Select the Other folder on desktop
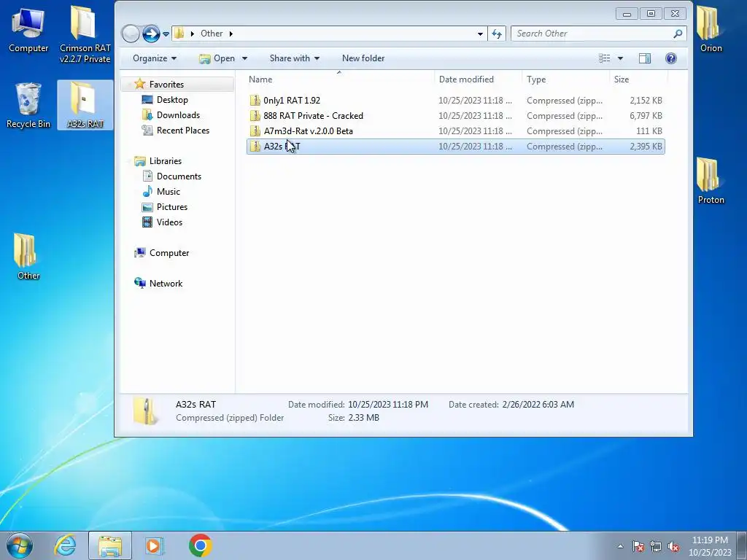The height and width of the screenshot is (560, 747). (x=28, y=256)
